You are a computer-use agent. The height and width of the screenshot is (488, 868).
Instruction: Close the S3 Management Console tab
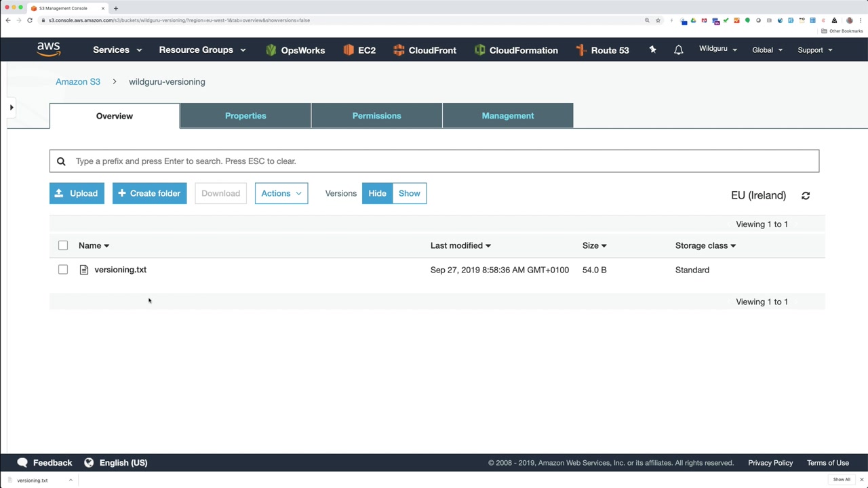click(x=102, y=8)
